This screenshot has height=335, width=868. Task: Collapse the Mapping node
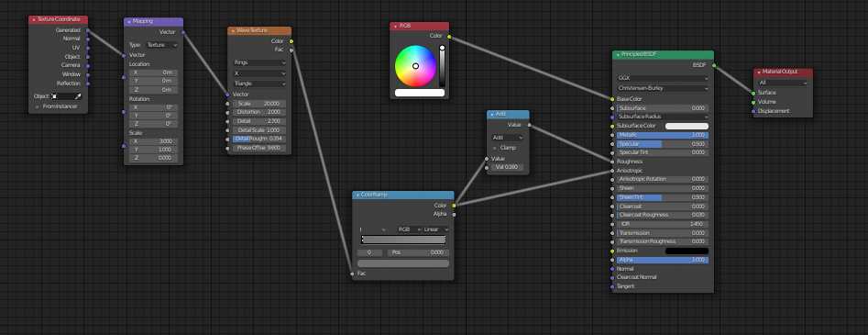[x=129, y=22]
